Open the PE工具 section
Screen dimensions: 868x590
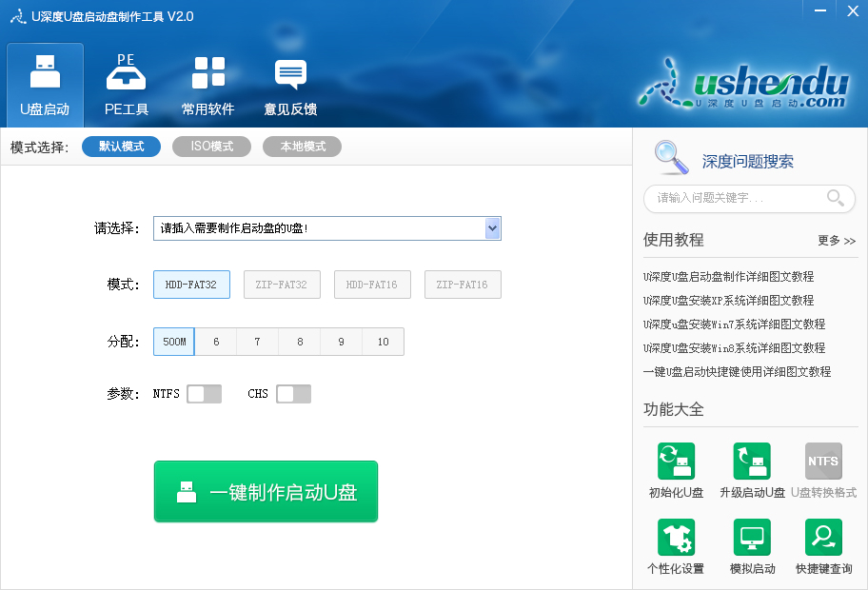(126, 84)
